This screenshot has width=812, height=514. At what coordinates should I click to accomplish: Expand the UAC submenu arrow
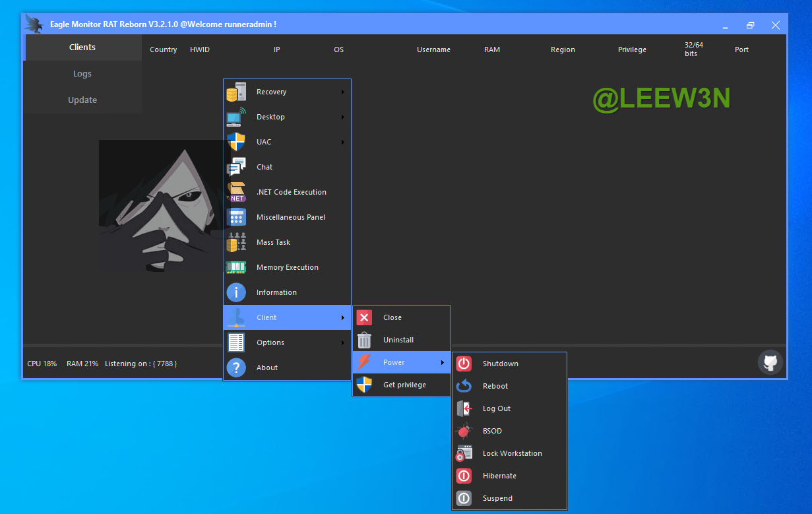coord(343,143)
